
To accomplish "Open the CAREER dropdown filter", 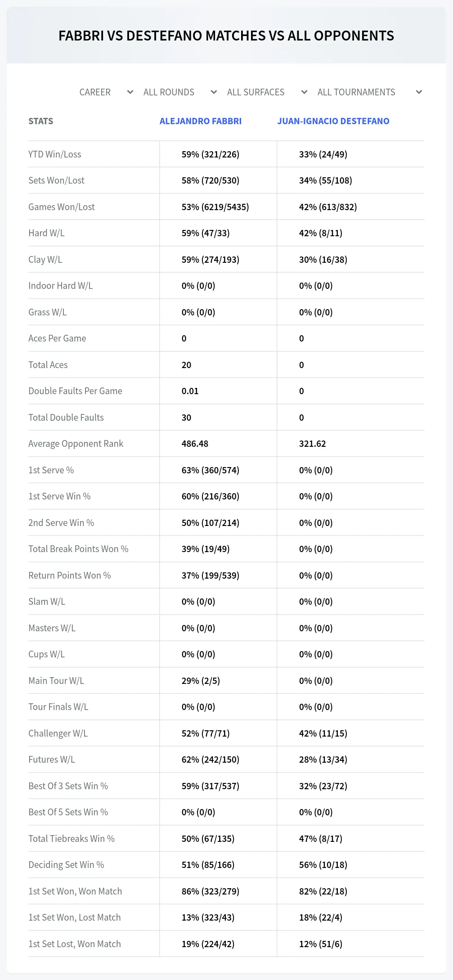I will [106, 92].
